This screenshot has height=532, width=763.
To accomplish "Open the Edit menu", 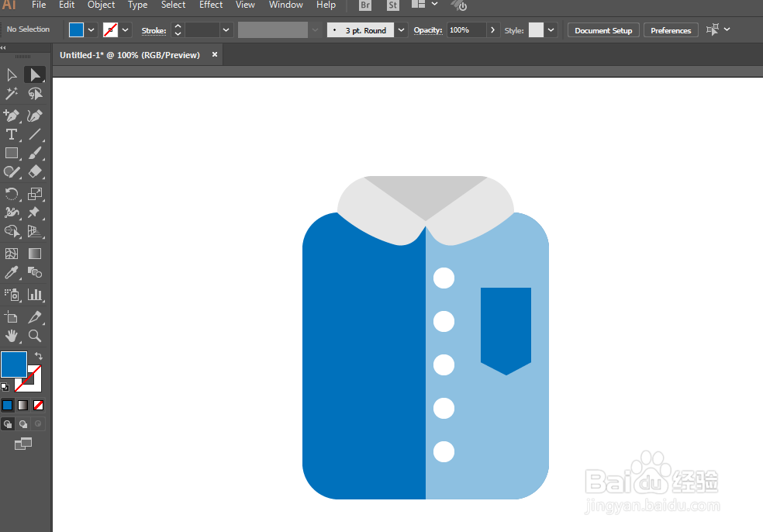I will point(67,5).
